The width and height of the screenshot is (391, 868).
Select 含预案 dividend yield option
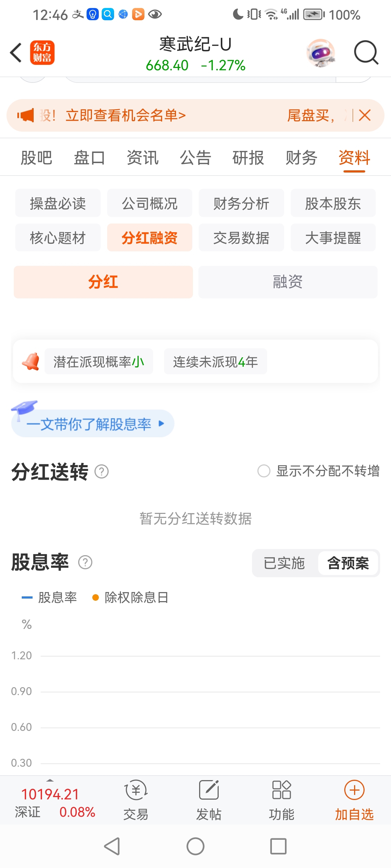[348, 563]
